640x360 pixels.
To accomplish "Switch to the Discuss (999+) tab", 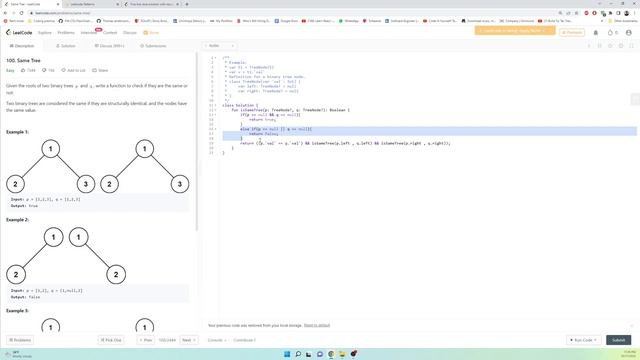I will tap(109, 46).
